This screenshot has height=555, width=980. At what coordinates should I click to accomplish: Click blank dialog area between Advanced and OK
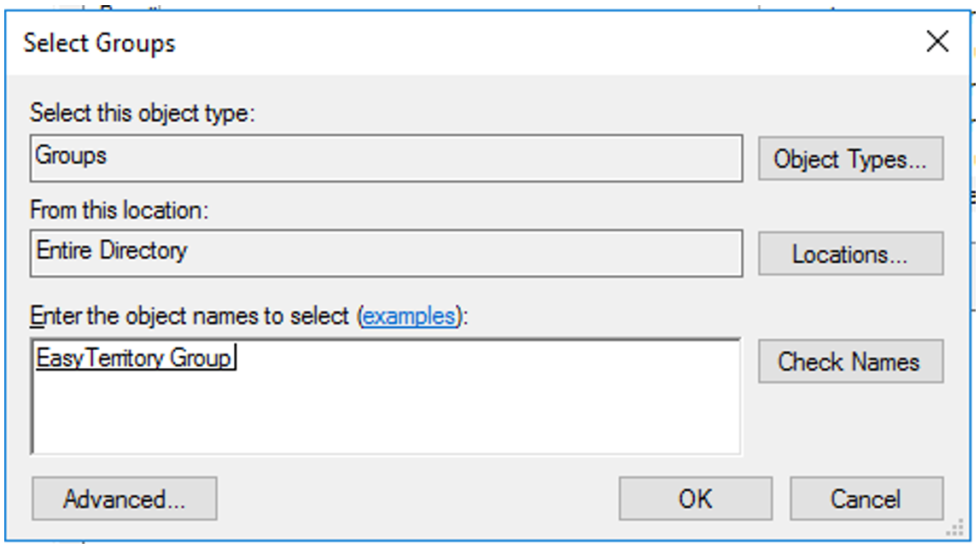coord(417,499)
